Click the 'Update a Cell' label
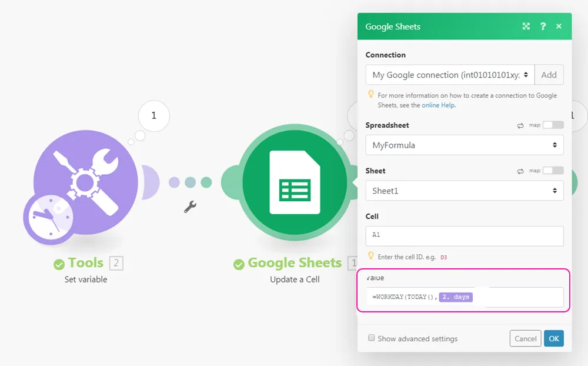This screenshot has width=588, height=366. 295,280
